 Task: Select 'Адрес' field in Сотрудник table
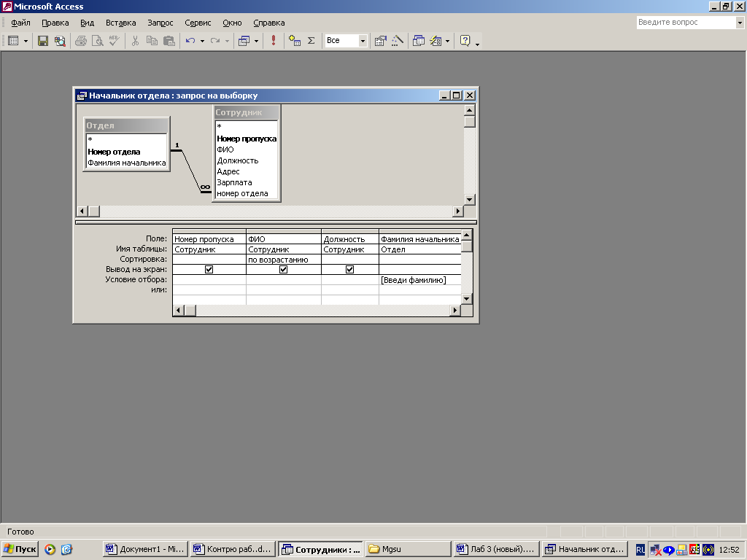228,171
